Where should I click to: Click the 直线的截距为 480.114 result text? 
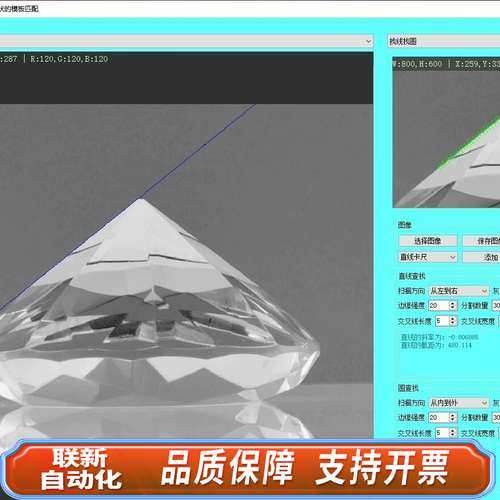[436, 345]
